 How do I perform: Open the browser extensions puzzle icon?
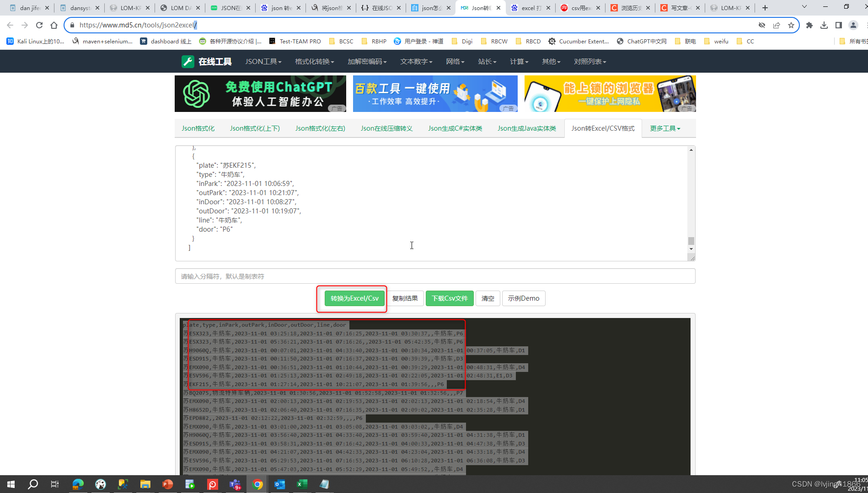809,25
